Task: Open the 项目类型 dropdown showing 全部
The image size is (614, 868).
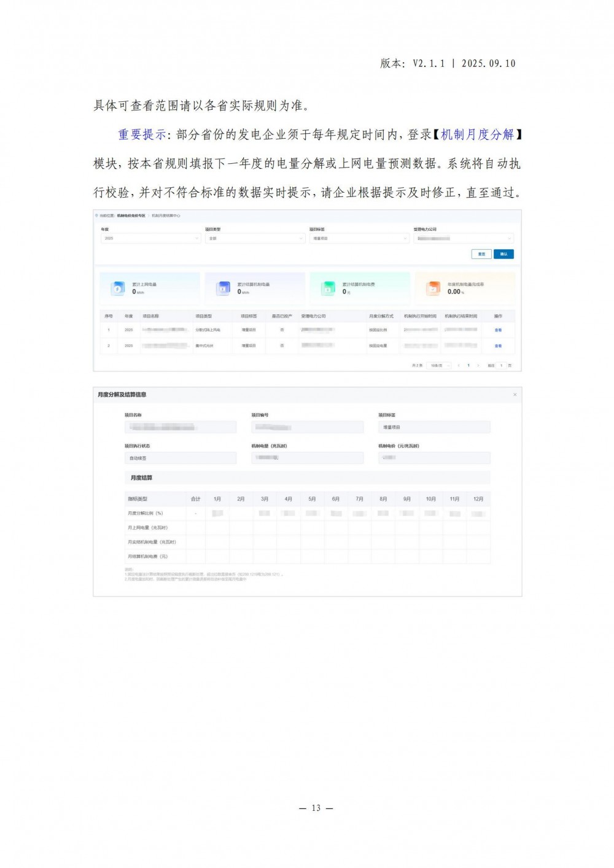Action: [255, 238]
